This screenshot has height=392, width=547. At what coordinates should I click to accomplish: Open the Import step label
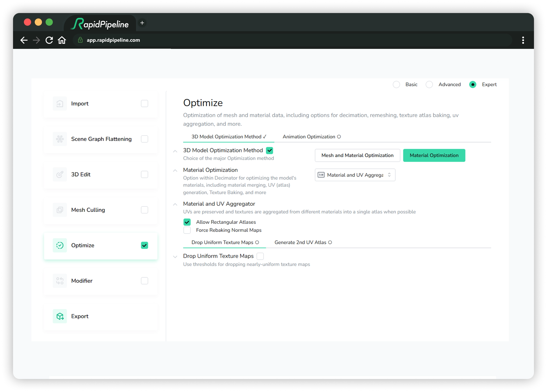point(80,104)
